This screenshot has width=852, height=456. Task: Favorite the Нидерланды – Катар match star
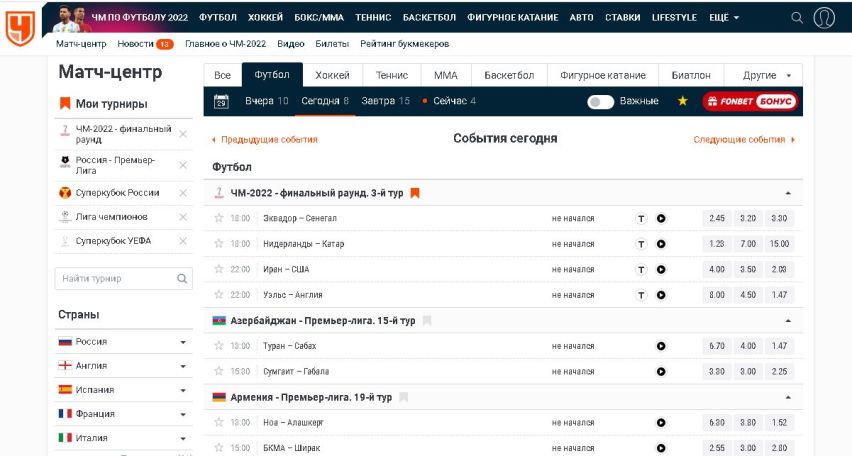pos(218,243)
